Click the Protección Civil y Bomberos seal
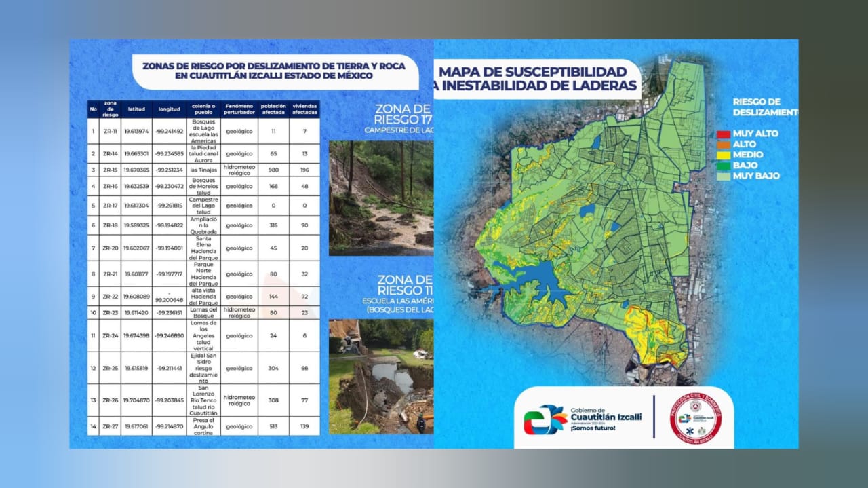The height and width of the screenshot is (488, 868). point(695,419)
